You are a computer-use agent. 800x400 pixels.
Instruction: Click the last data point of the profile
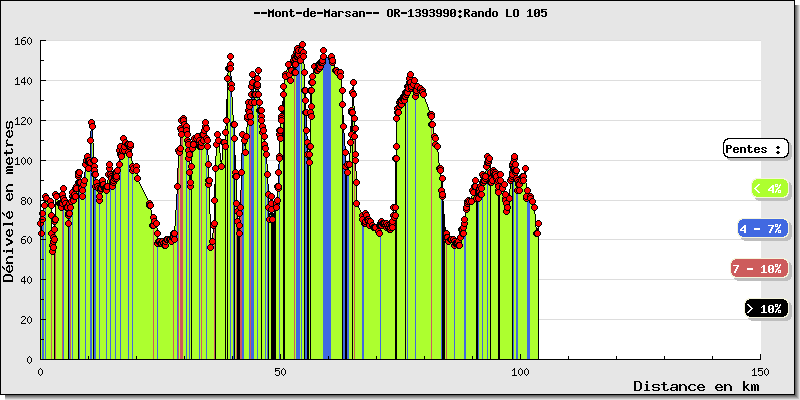tap(538, 233)
